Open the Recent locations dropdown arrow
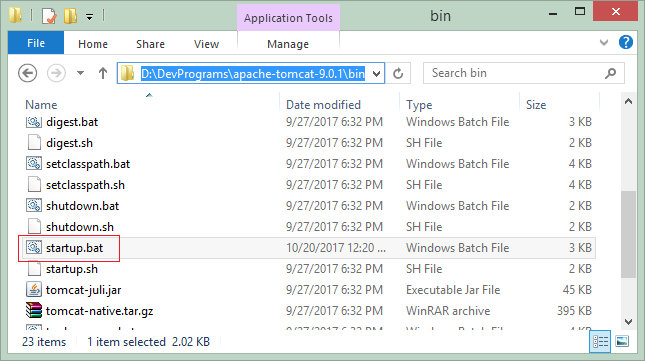Screen dimensions: 645x361 [81, 73]
